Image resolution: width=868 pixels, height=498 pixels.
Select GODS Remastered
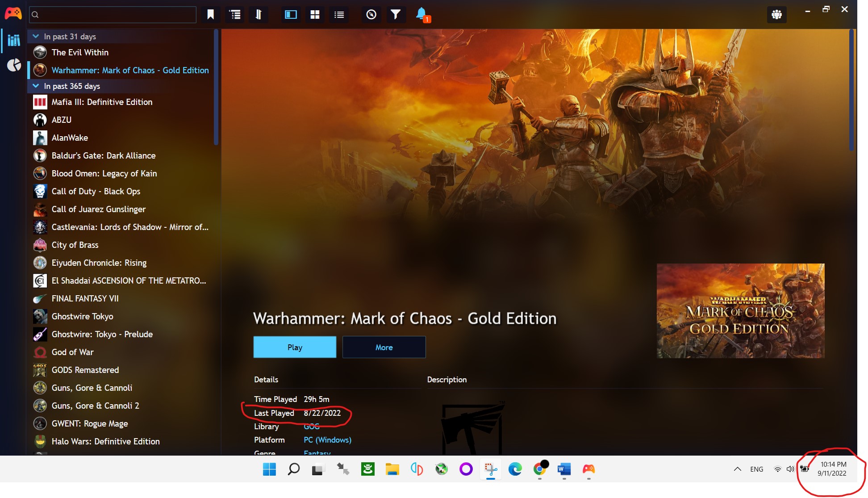[121, 370]
